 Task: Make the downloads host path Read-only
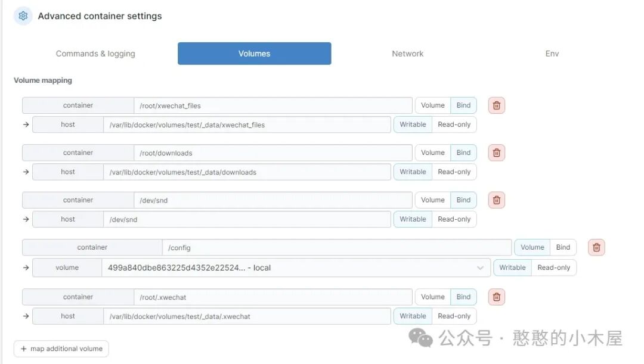(454, 172)
